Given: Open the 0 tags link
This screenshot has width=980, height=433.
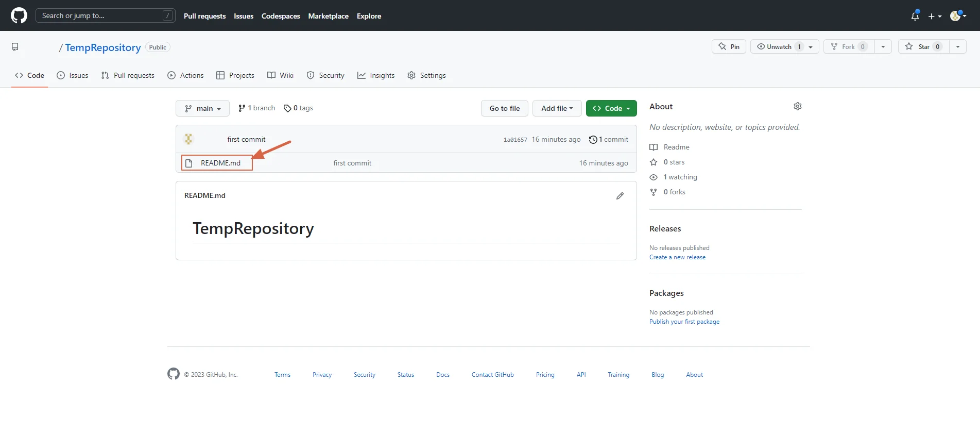Looking at the screenshot, I should (x=298, y=108).
